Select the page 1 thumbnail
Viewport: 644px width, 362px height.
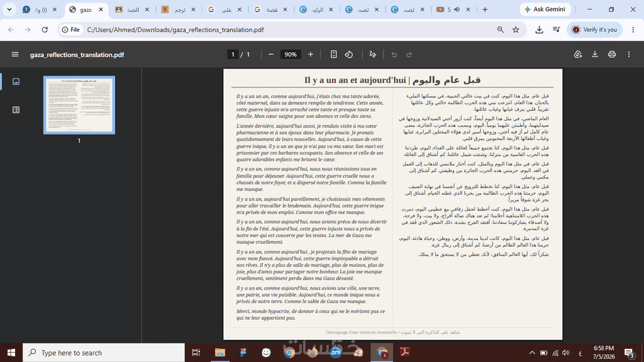79,105
